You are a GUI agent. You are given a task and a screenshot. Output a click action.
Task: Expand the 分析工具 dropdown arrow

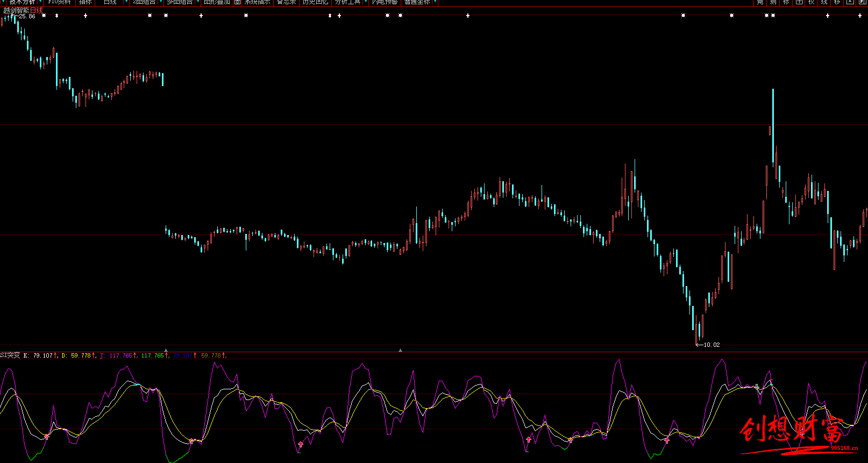point(366,2)
